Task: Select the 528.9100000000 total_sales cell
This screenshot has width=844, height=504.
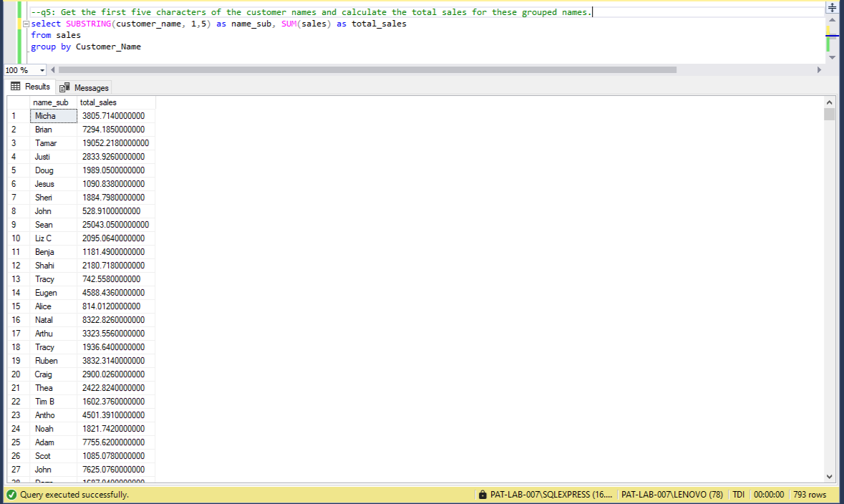Action: coord(116,211)
